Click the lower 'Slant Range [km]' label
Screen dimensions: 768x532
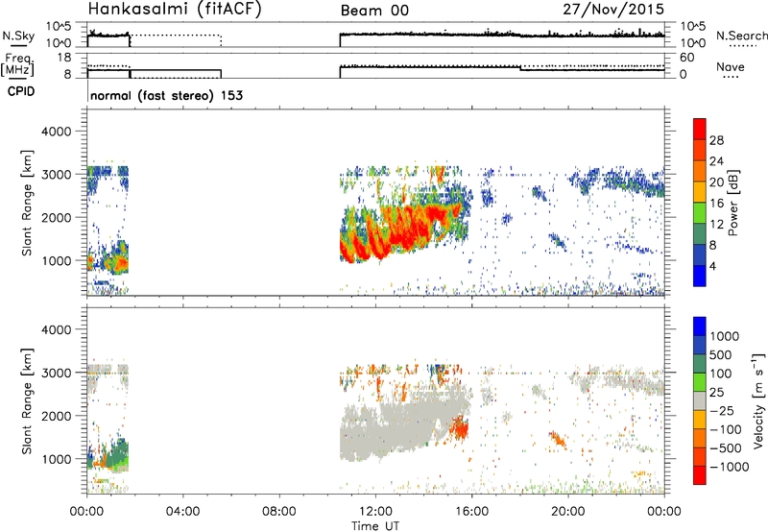[27, 401]
